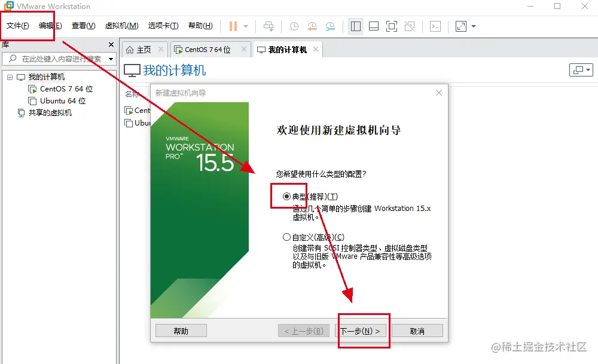Click the orange pause/suspend toolbar icon
This screenshot has height=364, width=598.
[x=233, y=26]
